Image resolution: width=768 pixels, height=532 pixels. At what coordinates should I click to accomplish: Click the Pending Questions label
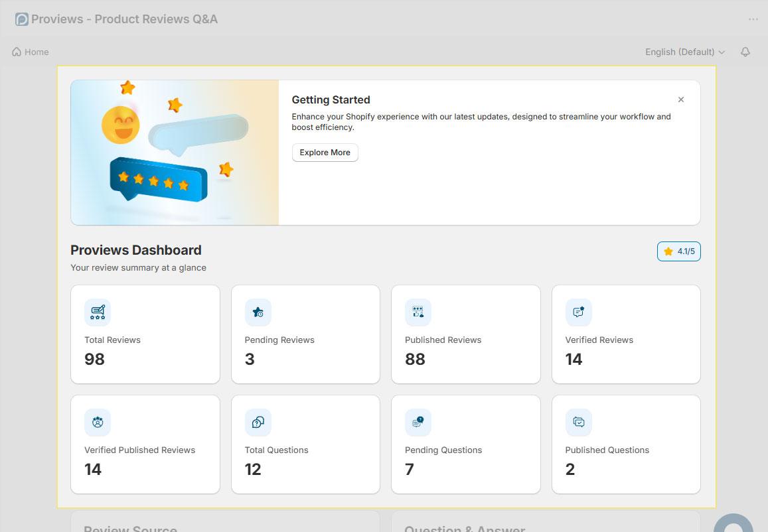point(443,450)
